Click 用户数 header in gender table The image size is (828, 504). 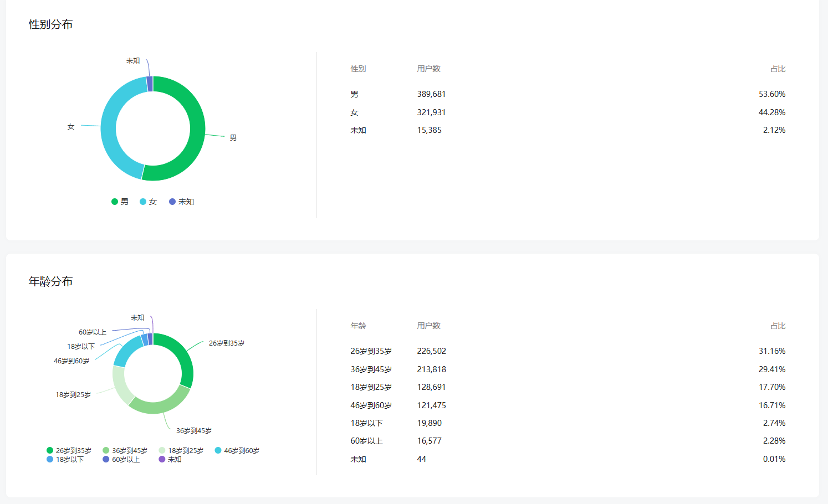pyautogui.click(x=428, y=69)
